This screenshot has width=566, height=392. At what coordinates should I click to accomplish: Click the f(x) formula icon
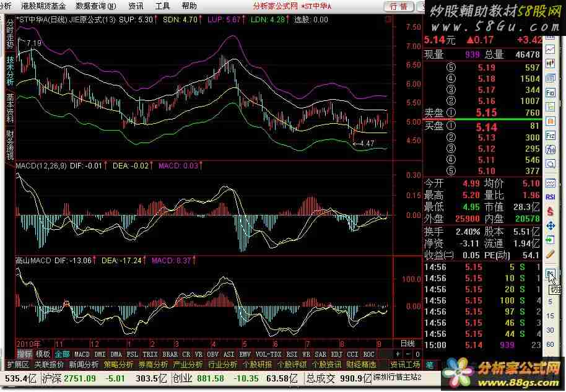pyautogui.click(x=550, y=149)
